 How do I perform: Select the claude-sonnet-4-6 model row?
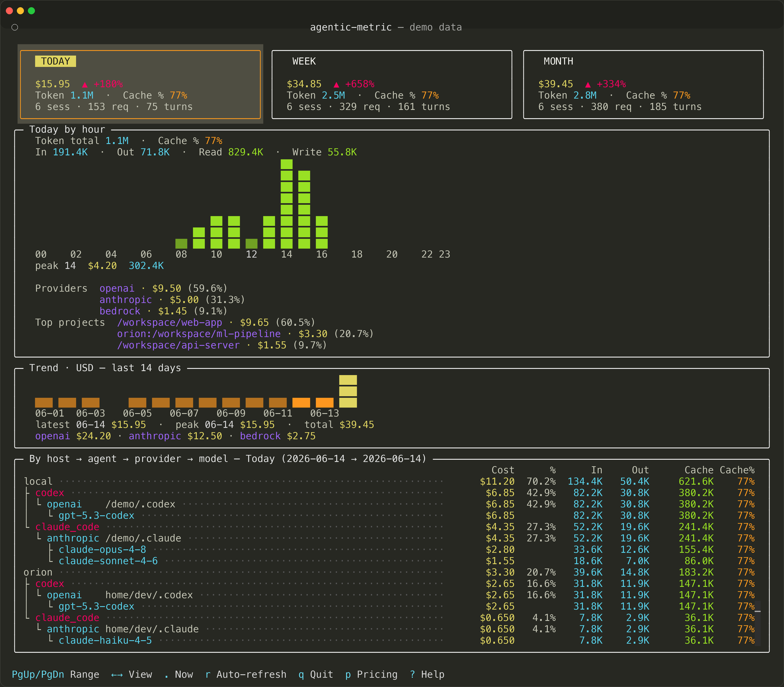click(x=389, y=561)
